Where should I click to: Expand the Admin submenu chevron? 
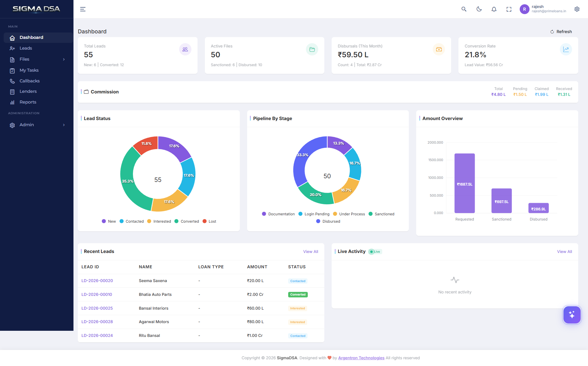[x=64, y=125]
